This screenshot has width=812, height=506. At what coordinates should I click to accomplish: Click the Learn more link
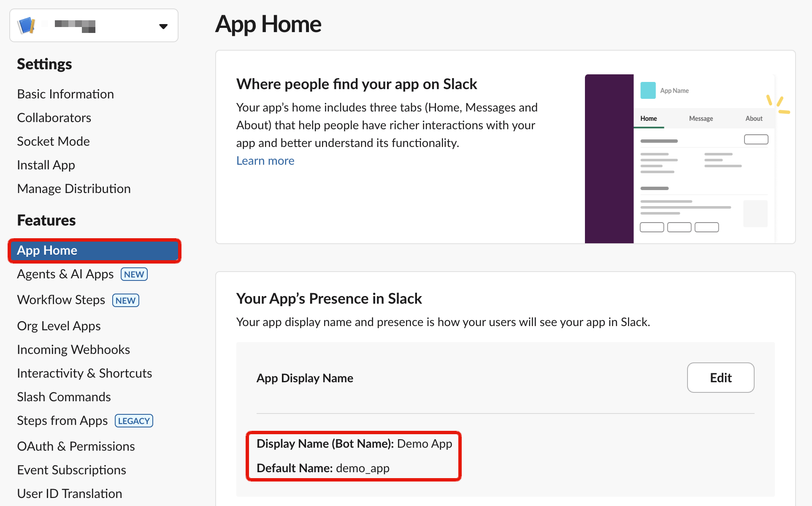click(265, 161)
